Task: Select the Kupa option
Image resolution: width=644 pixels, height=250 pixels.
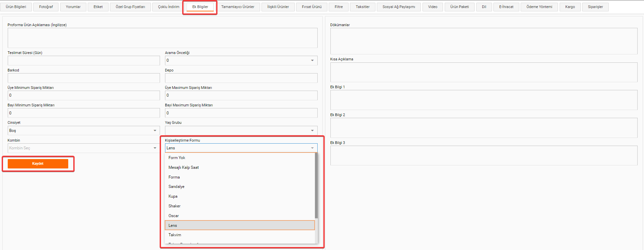Action: [240, 196]
